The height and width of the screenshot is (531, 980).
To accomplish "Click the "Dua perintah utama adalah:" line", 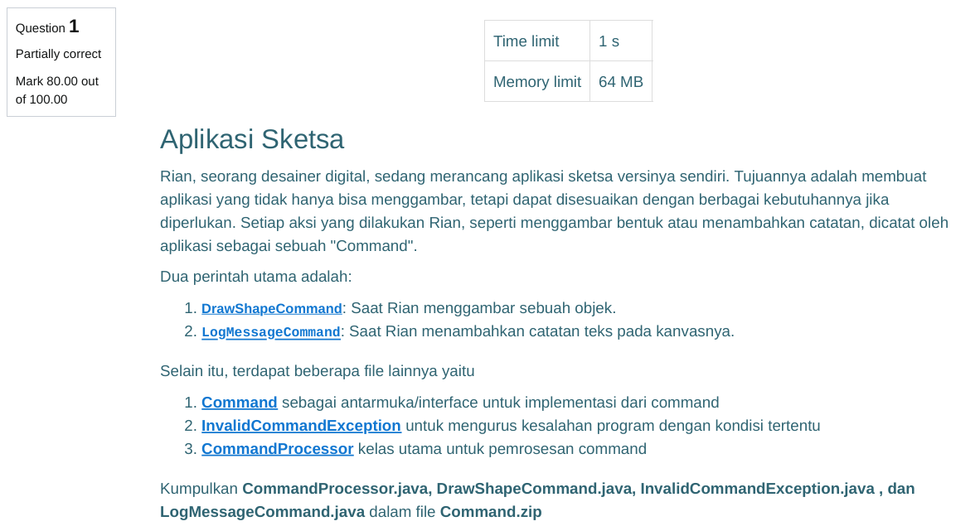I will 255,277.
